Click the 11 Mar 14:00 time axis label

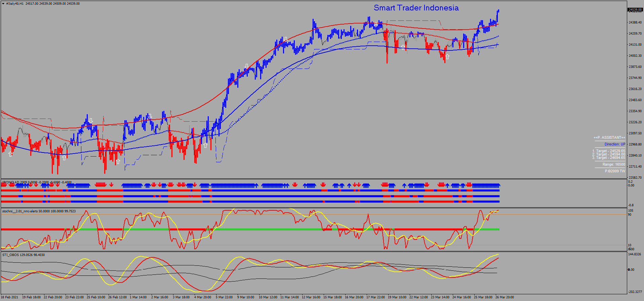click(289, 297)
